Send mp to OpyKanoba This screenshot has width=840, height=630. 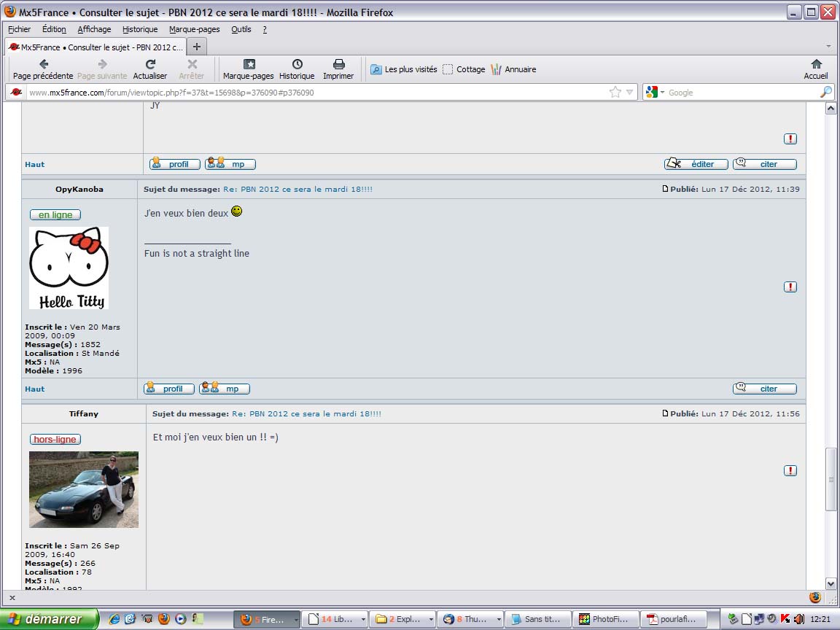(224, 389)
